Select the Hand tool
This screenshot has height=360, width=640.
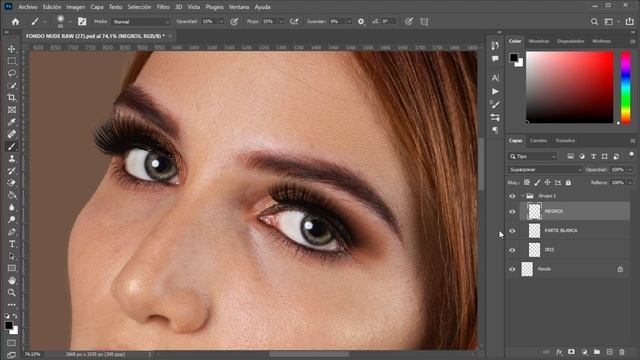(11, 280)
